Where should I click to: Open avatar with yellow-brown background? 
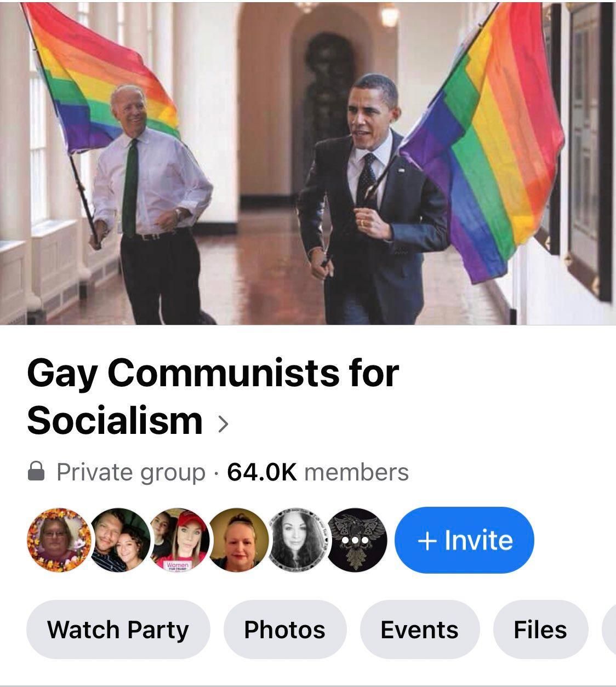point(239,540)
